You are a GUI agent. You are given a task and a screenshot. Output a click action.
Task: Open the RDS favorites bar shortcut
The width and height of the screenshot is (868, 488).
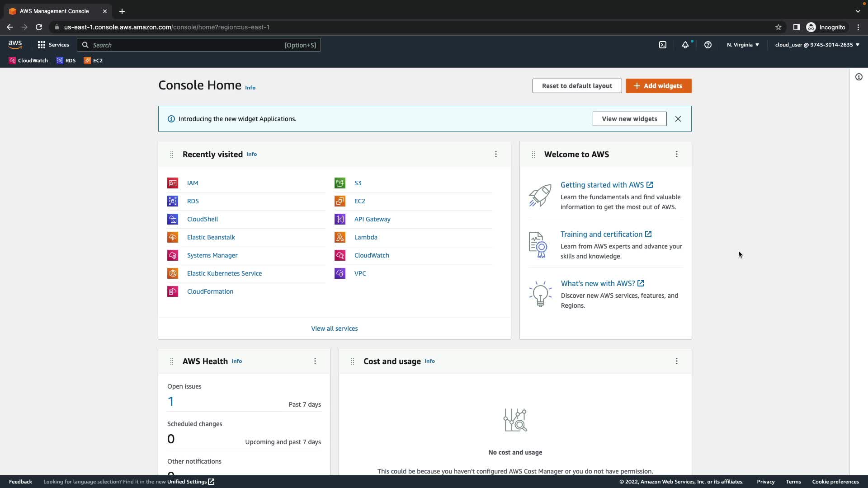(x=66, y=61)
